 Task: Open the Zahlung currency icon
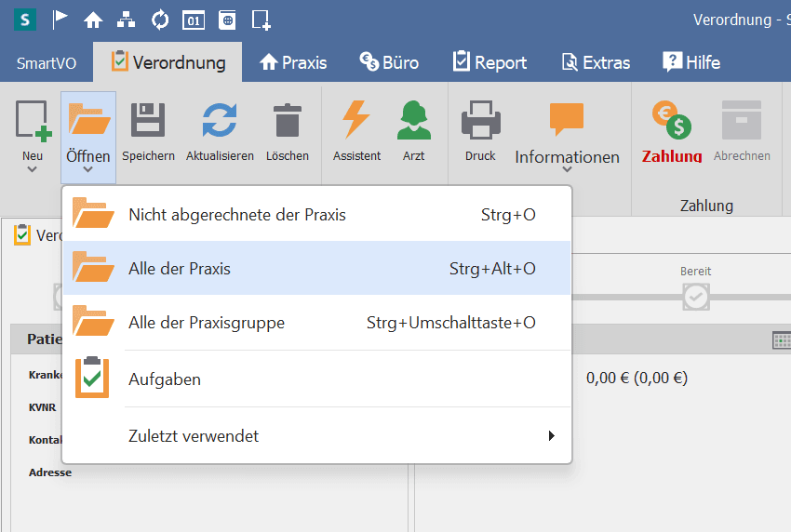click(x=672, y=120)
